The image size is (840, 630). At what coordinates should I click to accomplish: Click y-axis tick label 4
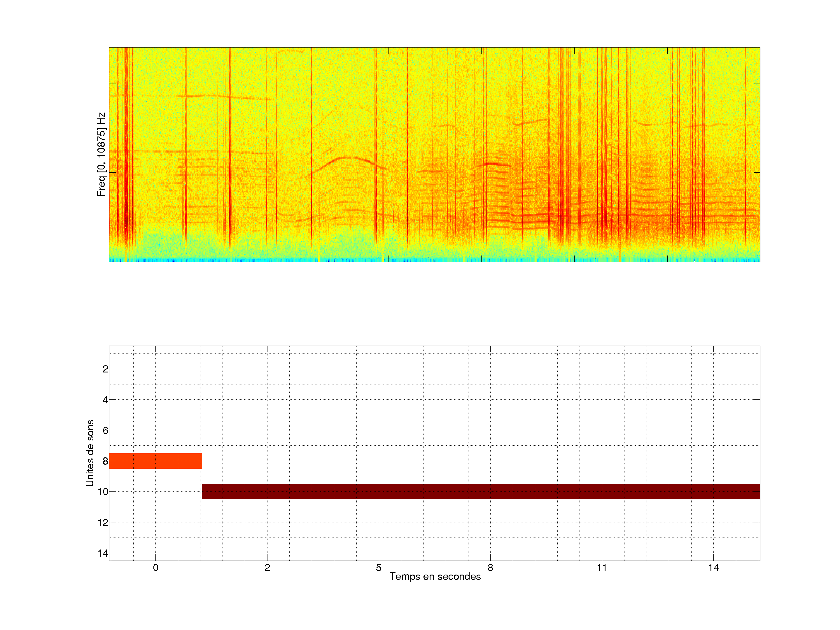(x=105, y=400)
